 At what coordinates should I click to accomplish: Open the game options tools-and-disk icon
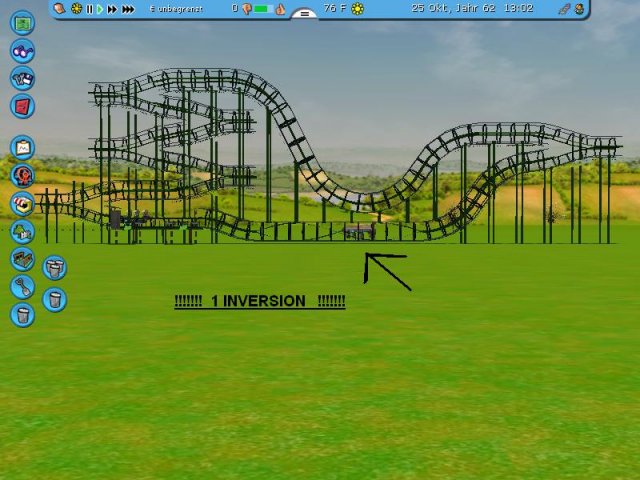[x=22, y=78]
